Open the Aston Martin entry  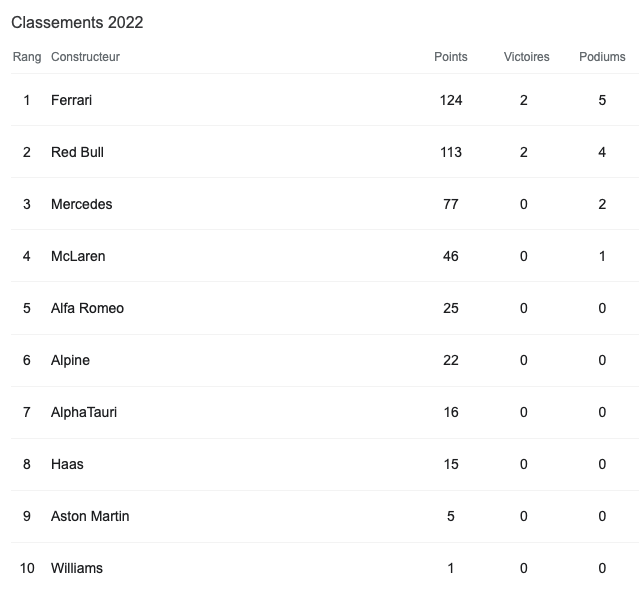click(x=90, y=516)
